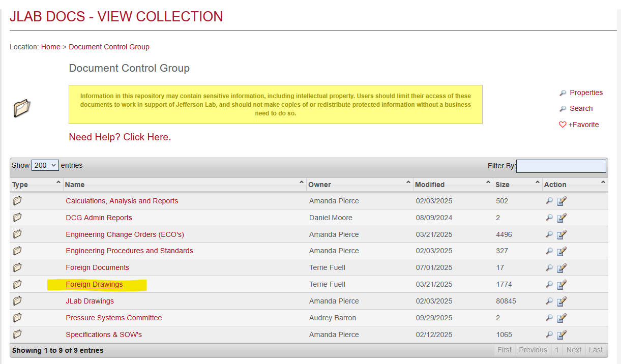The width and height of the screenshot is (621, 364).
Task: Click edit icon for Specifications & SOW's
Action: click(x=561, y=335)
